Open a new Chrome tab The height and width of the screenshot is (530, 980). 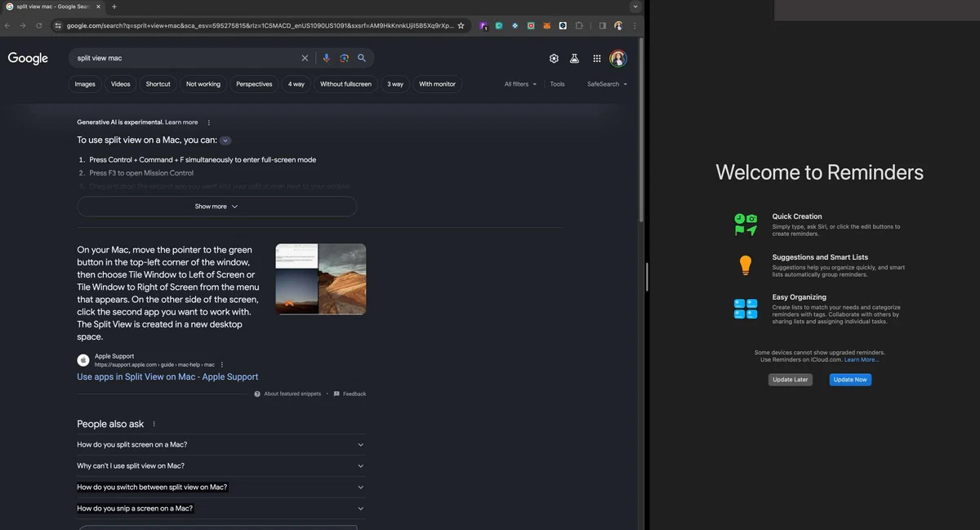click(114, 7)
